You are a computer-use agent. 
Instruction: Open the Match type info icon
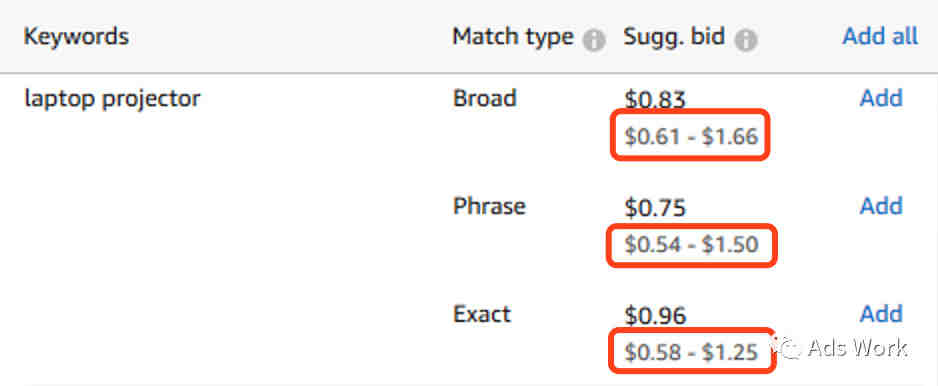(593, 40)
